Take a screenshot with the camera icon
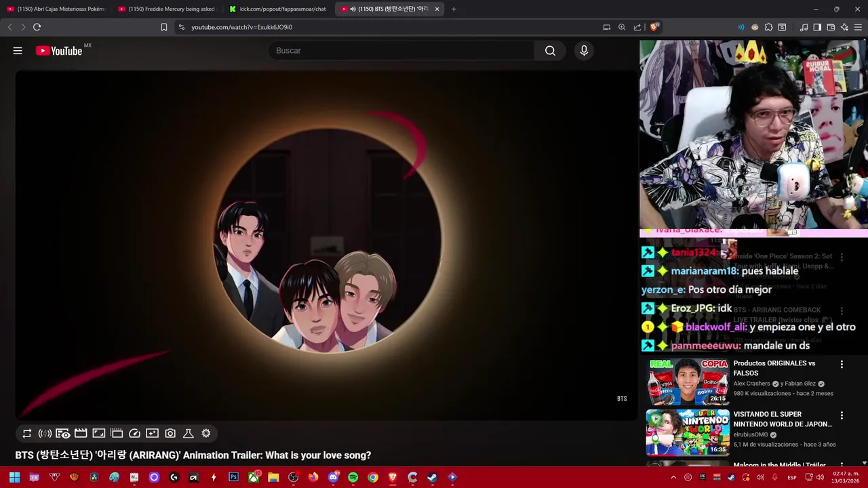 tap(170, 434)
